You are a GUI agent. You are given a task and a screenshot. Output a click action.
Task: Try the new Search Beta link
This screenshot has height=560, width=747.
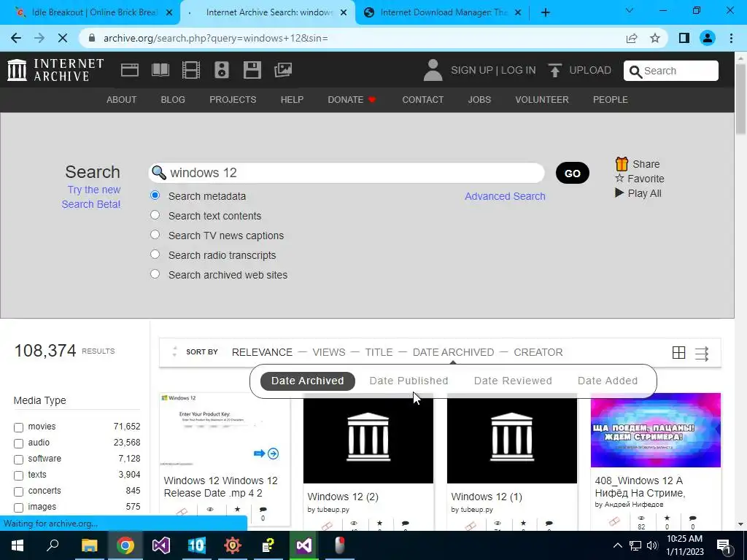click(x=91, y=197)
